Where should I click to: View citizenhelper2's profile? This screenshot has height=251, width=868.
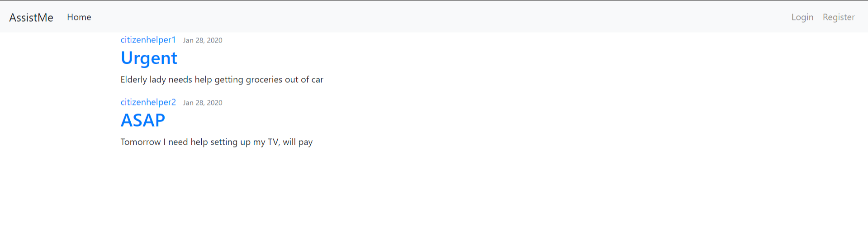[148, 102]
